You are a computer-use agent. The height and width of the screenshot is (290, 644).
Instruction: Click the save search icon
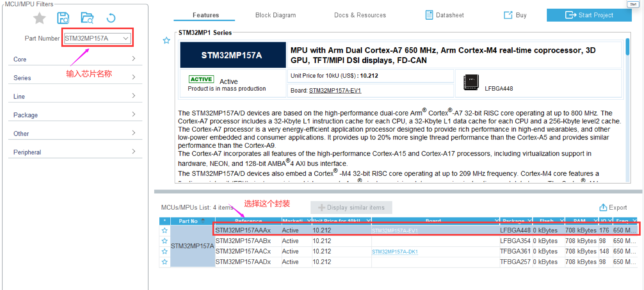click(x=63, y=18)
